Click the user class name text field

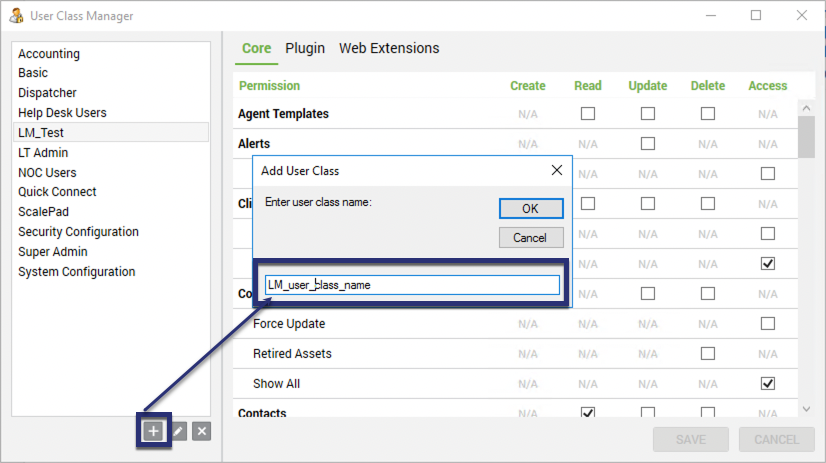tap(412, 285)
